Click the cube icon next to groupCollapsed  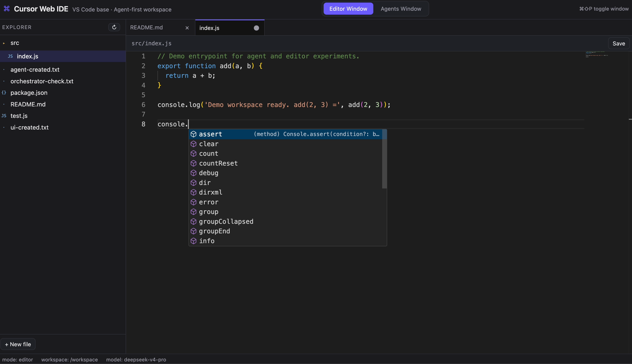pos(193,222)
